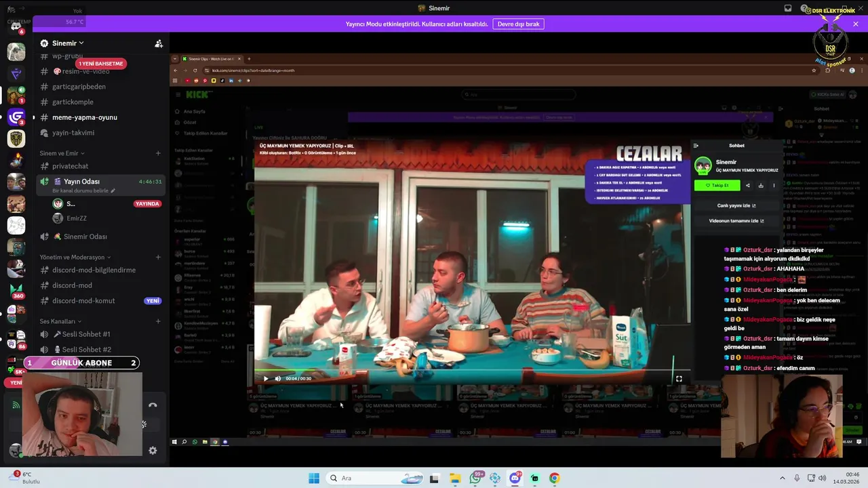868x488 pixels.
Task: Bookmark this page star icon
Action: pos(814,70)
